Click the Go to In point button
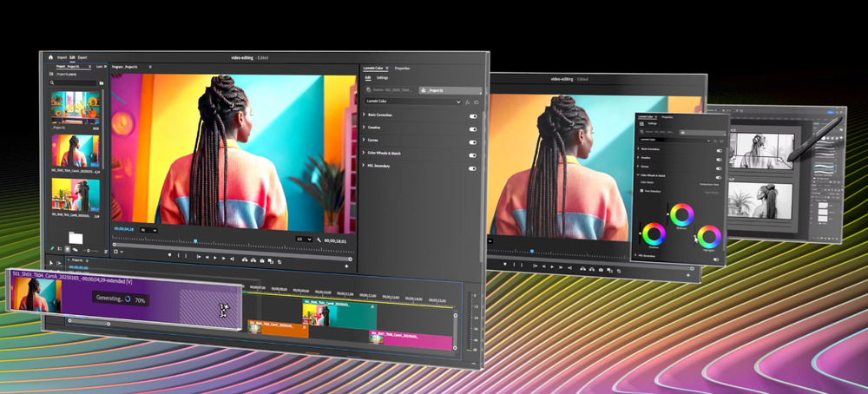The image size is (868, 394). pyautogui.click(x=199, y=257)
